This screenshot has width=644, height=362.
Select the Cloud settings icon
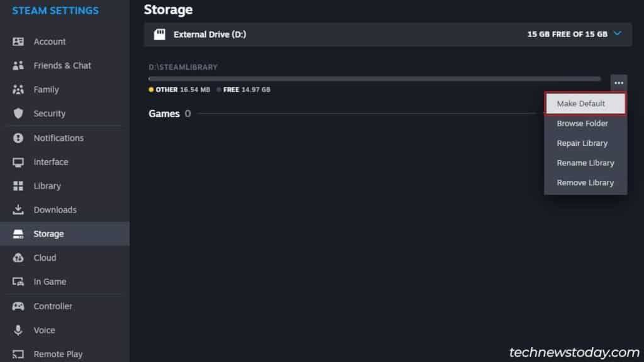(x=18, y=258)
